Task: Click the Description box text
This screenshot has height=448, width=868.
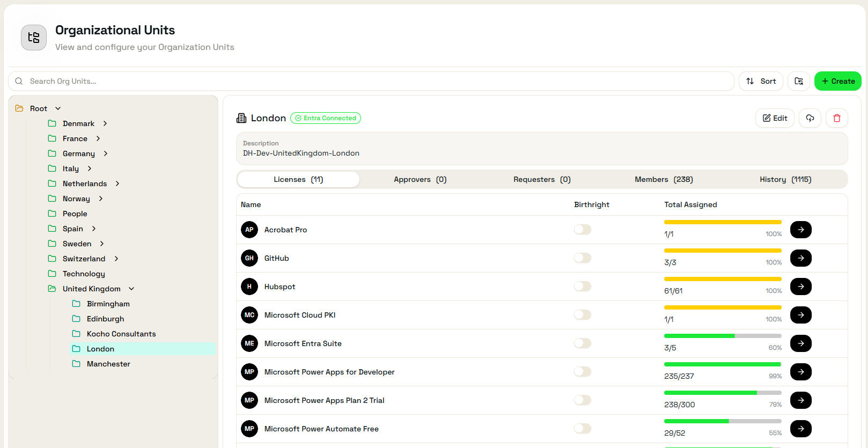Action: coord(301,153)
